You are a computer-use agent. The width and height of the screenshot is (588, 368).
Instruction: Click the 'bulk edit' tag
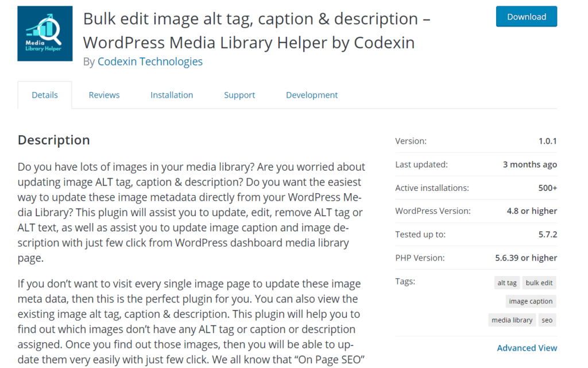539,283
